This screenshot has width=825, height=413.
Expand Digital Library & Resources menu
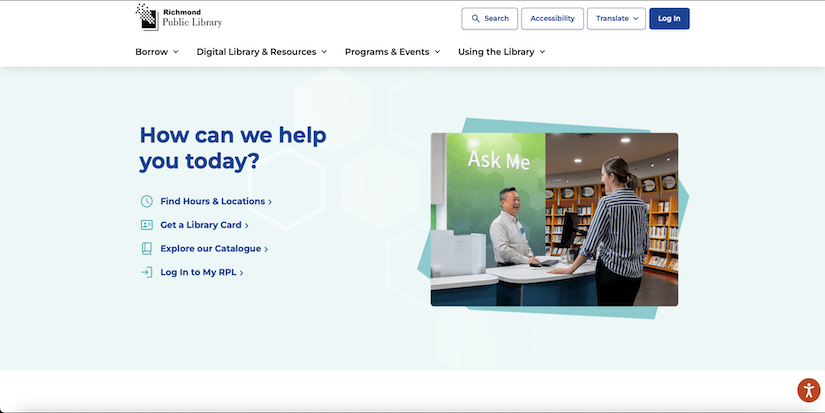coord(261,52)
